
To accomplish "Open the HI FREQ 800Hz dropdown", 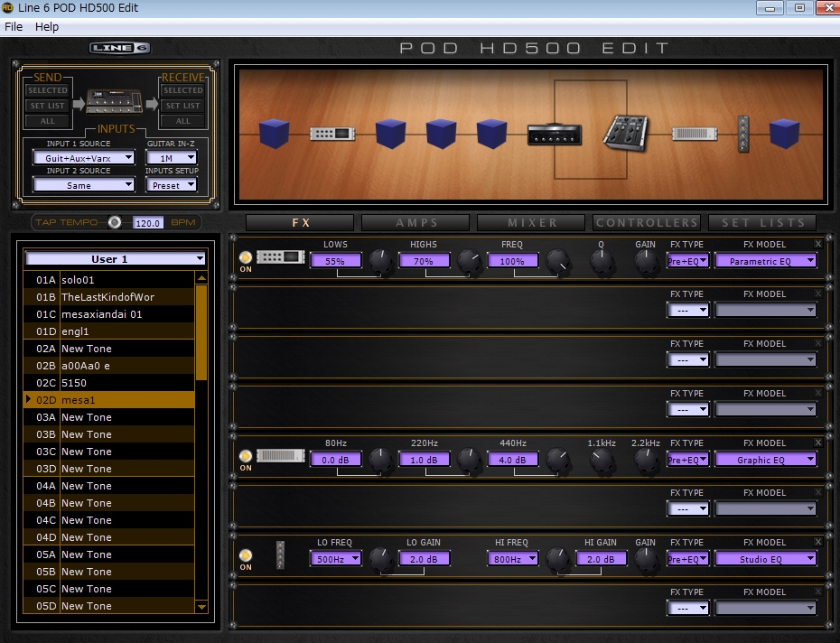I will (513, 559).
